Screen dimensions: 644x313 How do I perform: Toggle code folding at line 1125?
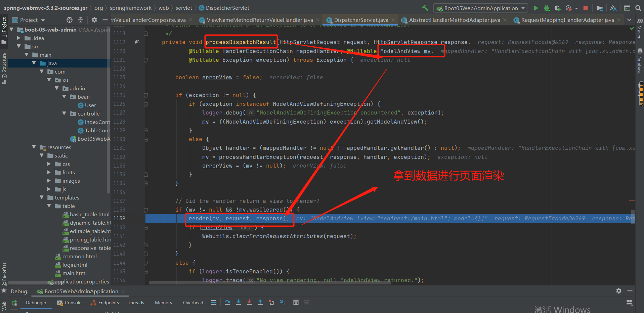[x=146, y=95]
